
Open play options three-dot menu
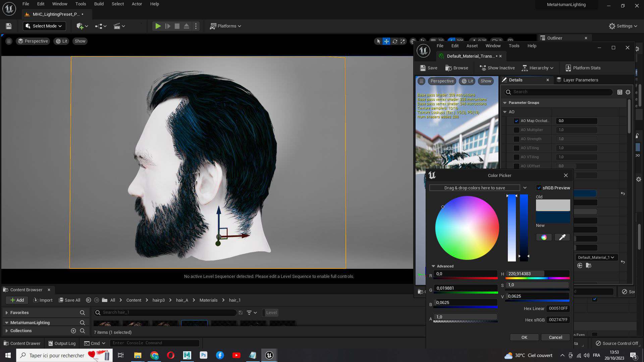click(x=196, y=26)
